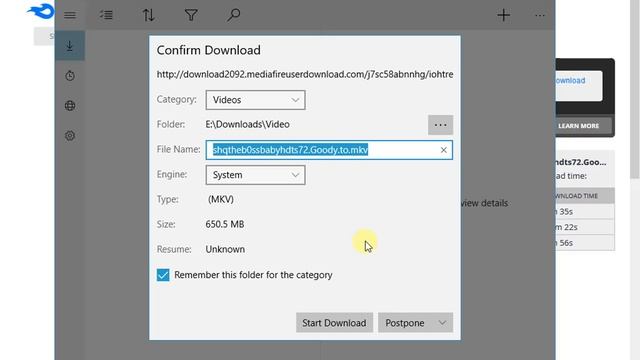Click the MediaFire logo in the browser
The image size is (640, 360).
41,11
